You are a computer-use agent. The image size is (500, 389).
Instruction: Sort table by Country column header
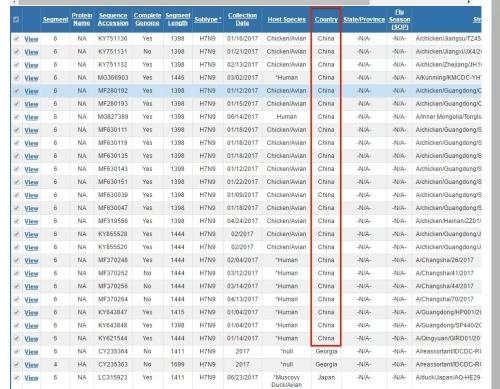click(326, 20)
